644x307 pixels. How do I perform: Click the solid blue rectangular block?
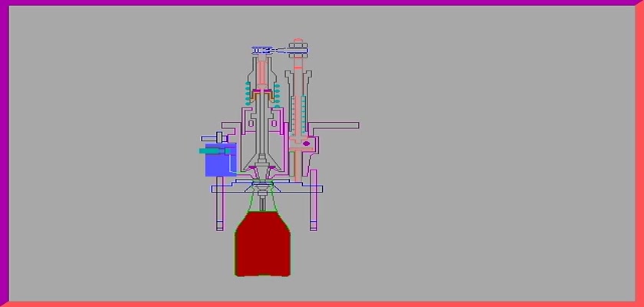(221, 160)
